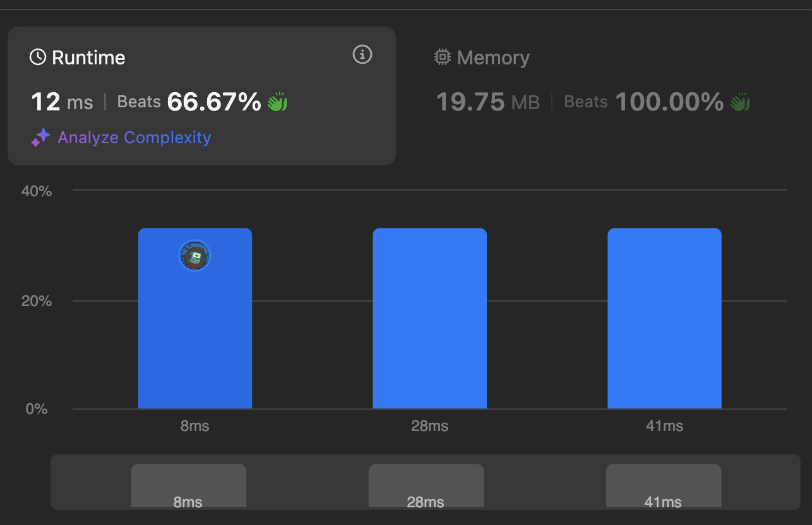
Task: Click the 40% y-axis label
Action: (x=37, y=191)
